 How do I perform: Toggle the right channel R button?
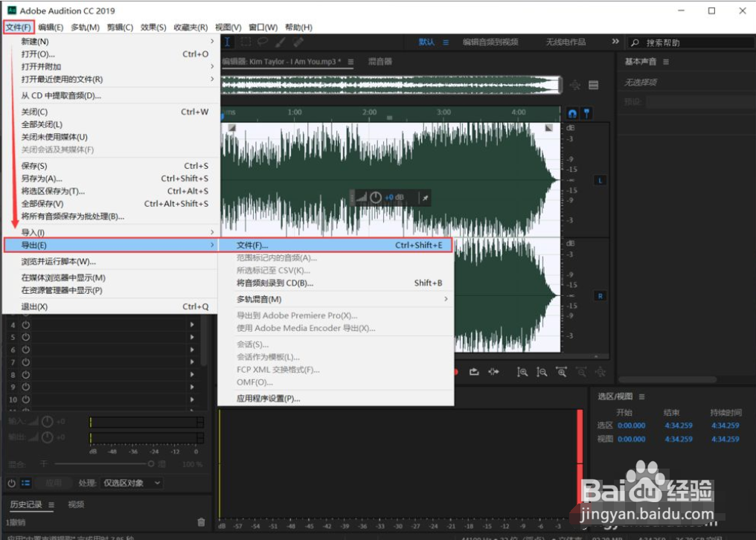coord(600,296)
